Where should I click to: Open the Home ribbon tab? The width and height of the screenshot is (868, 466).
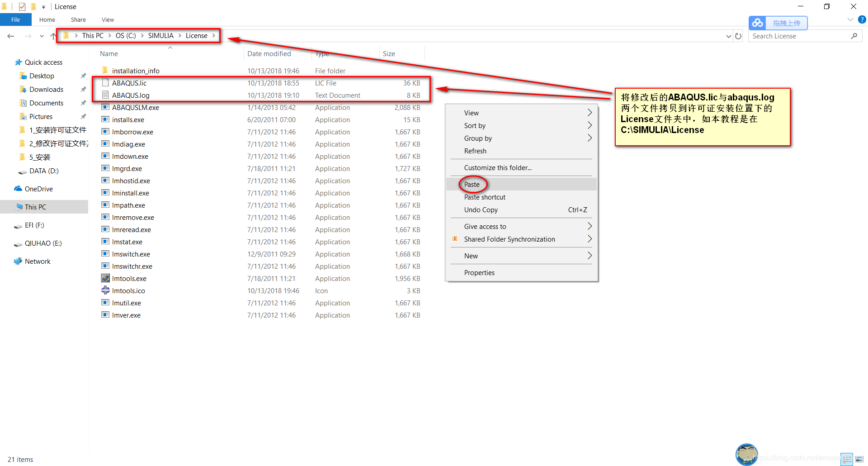click(47, 19)
